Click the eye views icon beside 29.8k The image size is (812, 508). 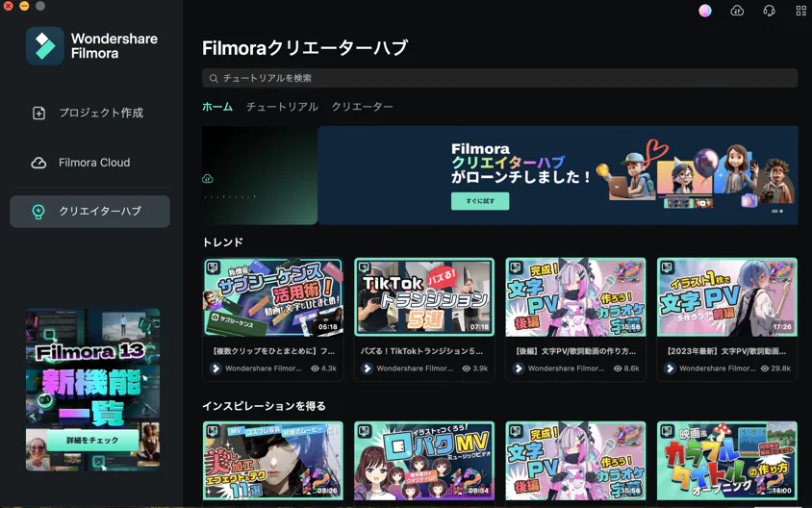pos(764,368)
